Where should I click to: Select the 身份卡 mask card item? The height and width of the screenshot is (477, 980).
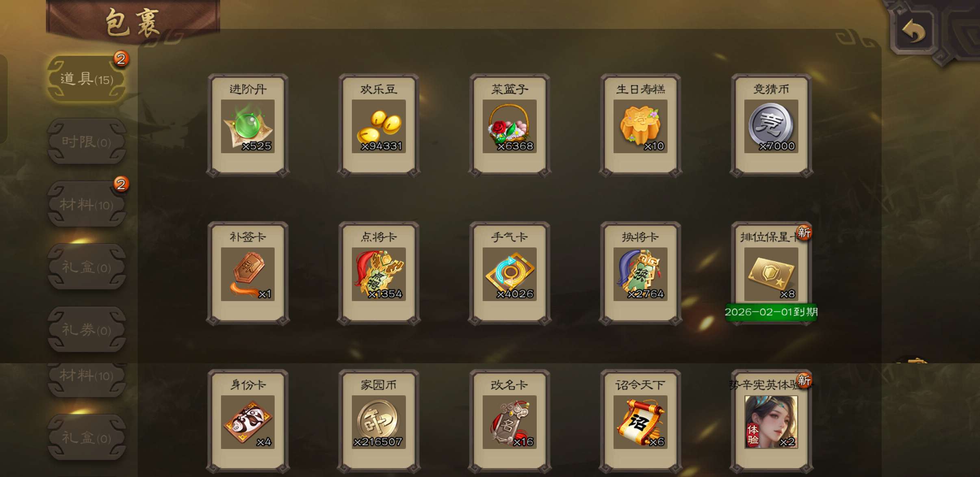[x=248, y=422]
